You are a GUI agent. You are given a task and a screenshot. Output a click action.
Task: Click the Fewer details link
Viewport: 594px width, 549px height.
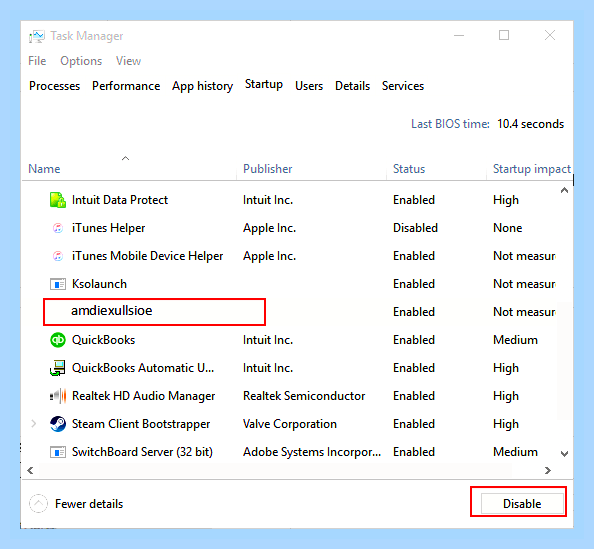point(89,504)
